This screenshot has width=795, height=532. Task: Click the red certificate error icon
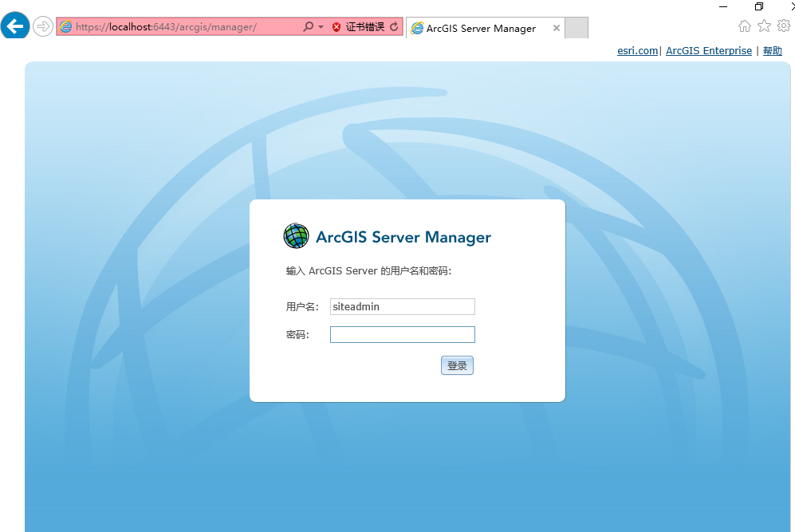tap(336, 27)
